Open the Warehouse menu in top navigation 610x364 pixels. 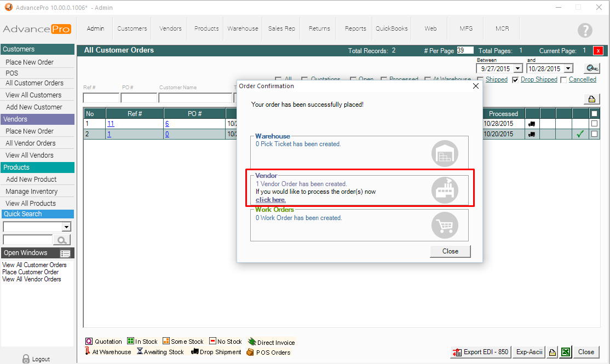coord(243,28)
